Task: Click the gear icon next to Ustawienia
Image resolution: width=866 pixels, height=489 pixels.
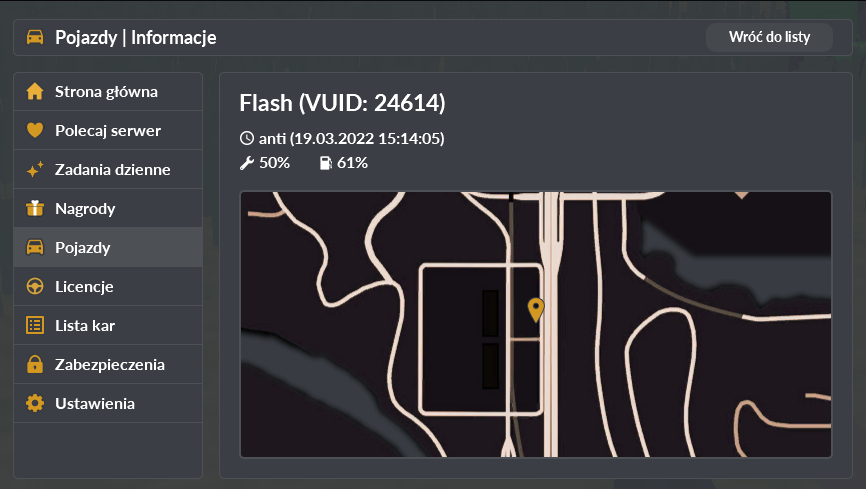Action: coord(35,403)
